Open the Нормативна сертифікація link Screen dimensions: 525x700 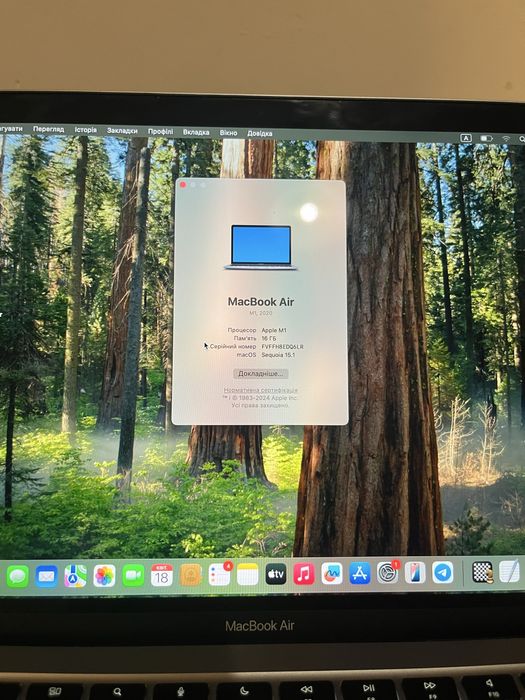coord(261,390)
